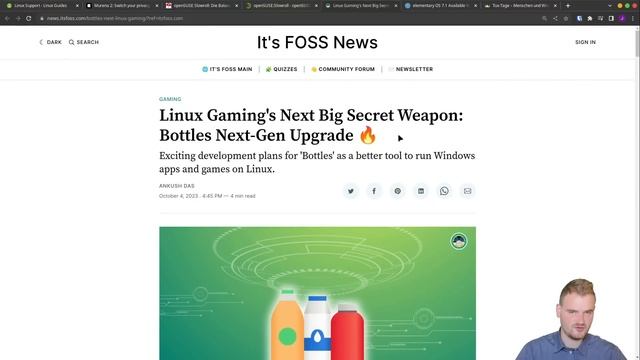Screen dimensions: 640x360
Task: Click author name Ankush Das
Action: (177, 186)
